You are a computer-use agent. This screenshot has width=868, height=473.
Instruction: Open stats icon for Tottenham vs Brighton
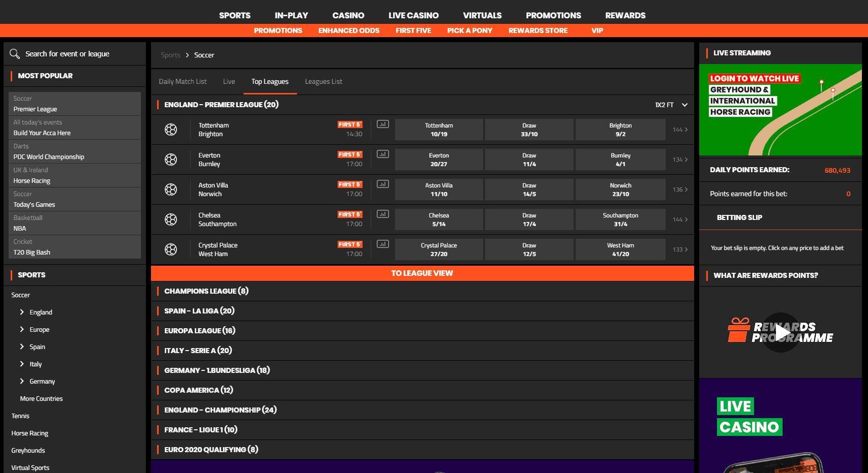383,124
